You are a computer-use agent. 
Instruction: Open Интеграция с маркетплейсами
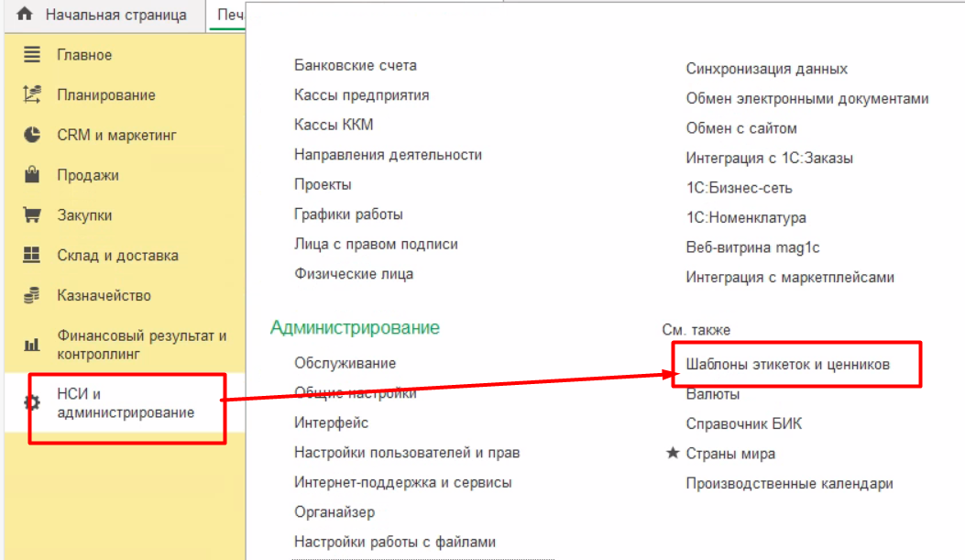coord(789,277)
